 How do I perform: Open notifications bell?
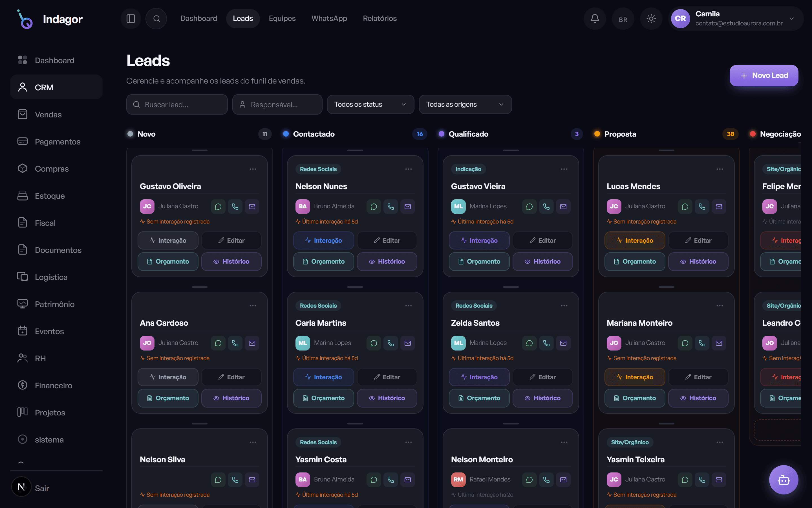pos(595,18)
